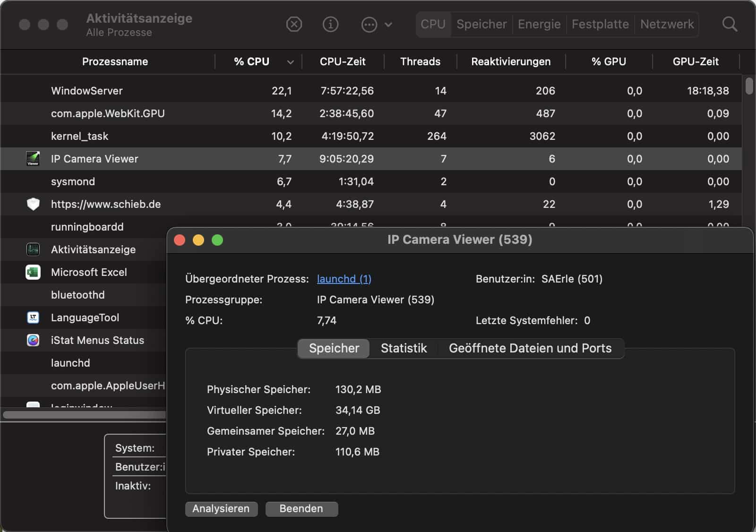The image size is (756, 532).
Task: Click the Aktivitätsanzeige process icon
Action: 33,249
